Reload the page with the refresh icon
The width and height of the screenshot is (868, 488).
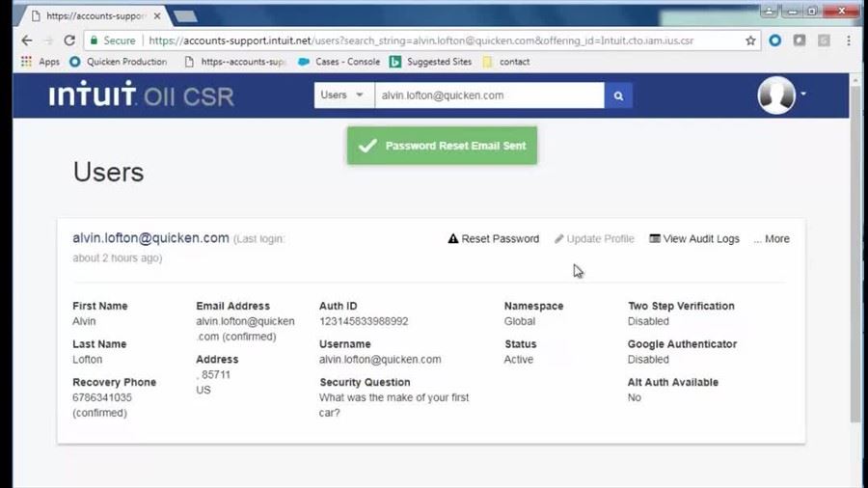(x=69, y=41)
